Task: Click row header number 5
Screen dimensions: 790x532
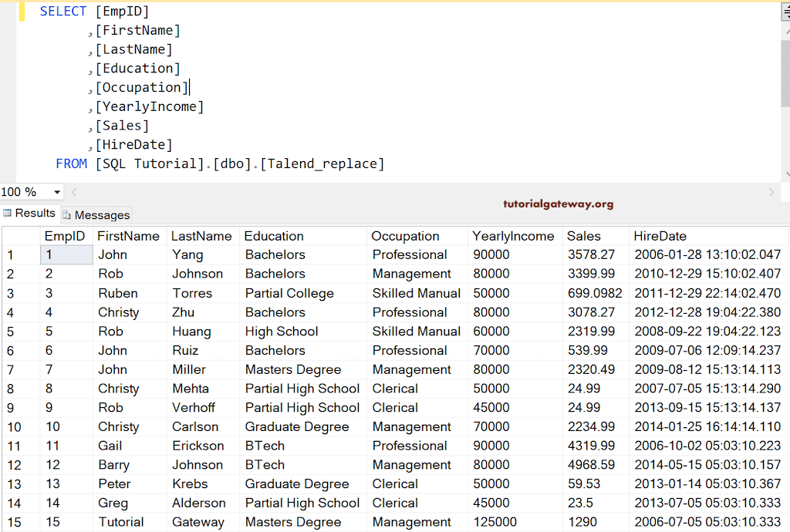Action: pos(21,331)
